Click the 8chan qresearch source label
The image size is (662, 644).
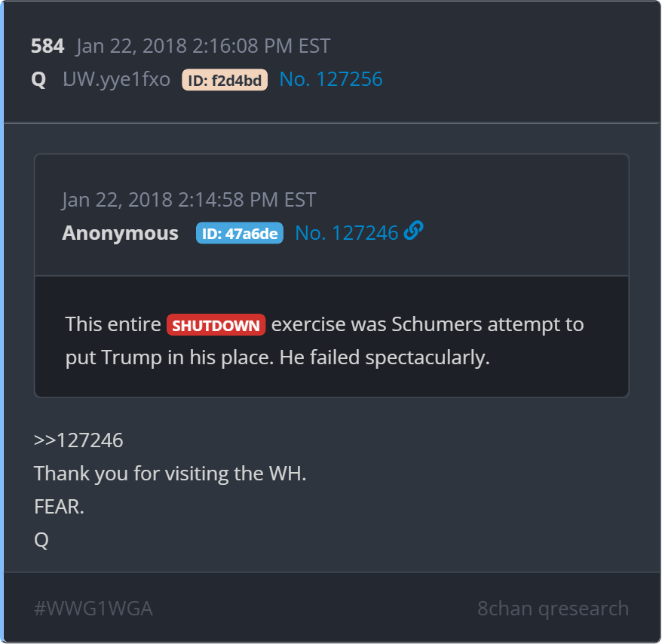click(553, 608)
